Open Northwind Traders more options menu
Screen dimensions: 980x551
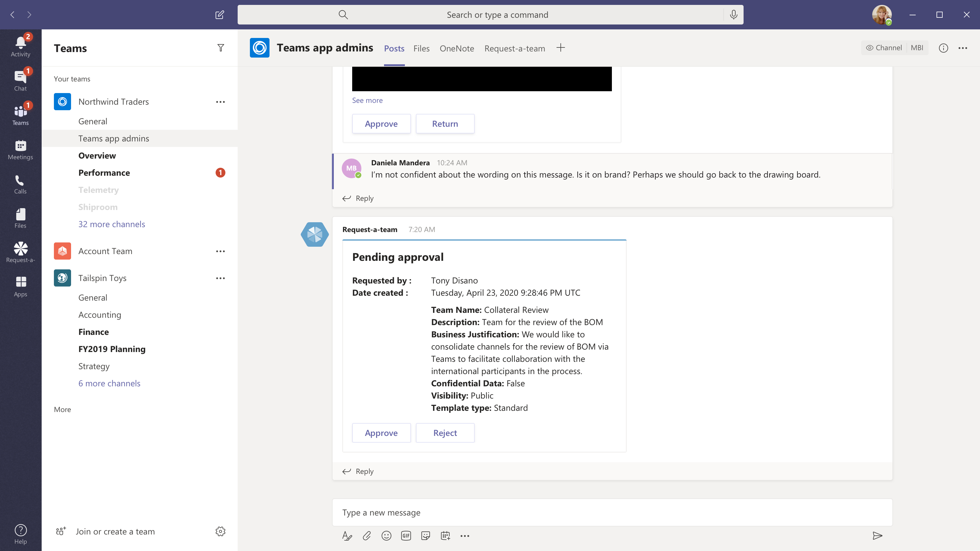tap(220, 102)
